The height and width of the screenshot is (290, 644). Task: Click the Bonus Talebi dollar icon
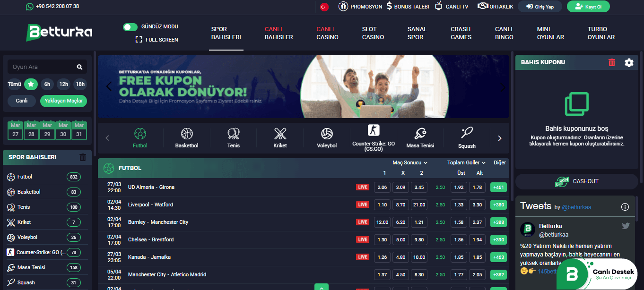[x=389, y=6]
